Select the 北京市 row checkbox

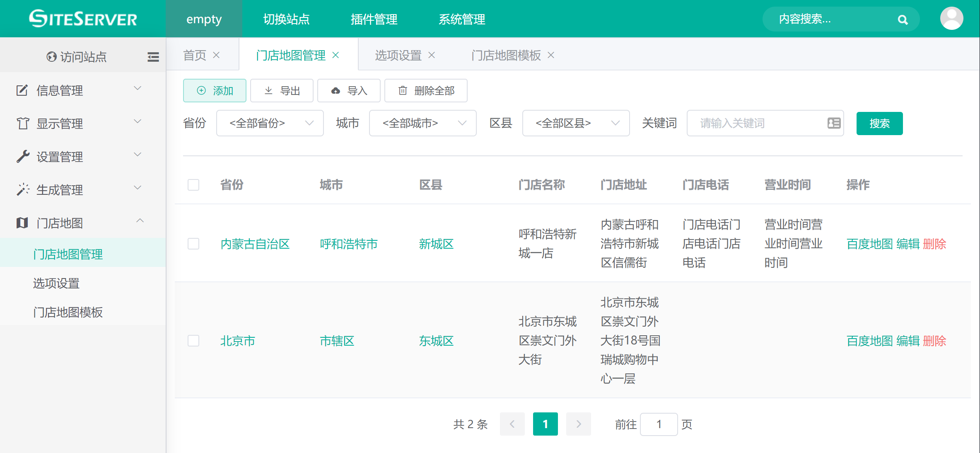193,341
